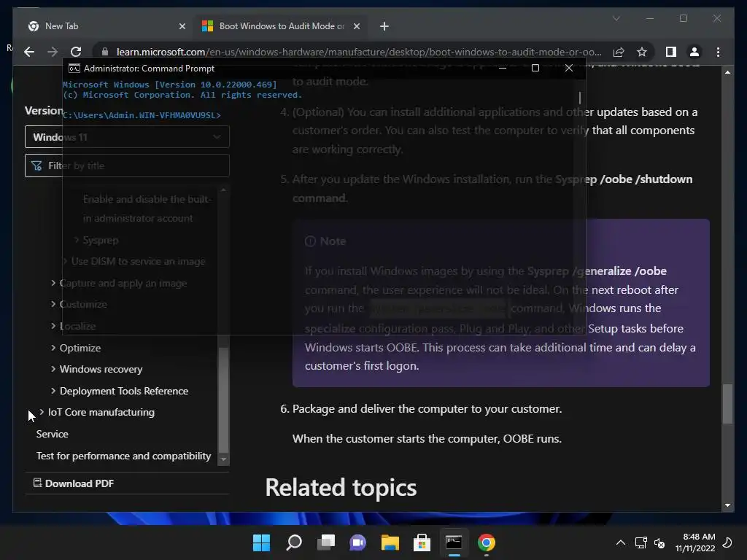This screenshot has height=560, width=747.
Task: Close the New Tab tab
Action: [x=182, y=26]
